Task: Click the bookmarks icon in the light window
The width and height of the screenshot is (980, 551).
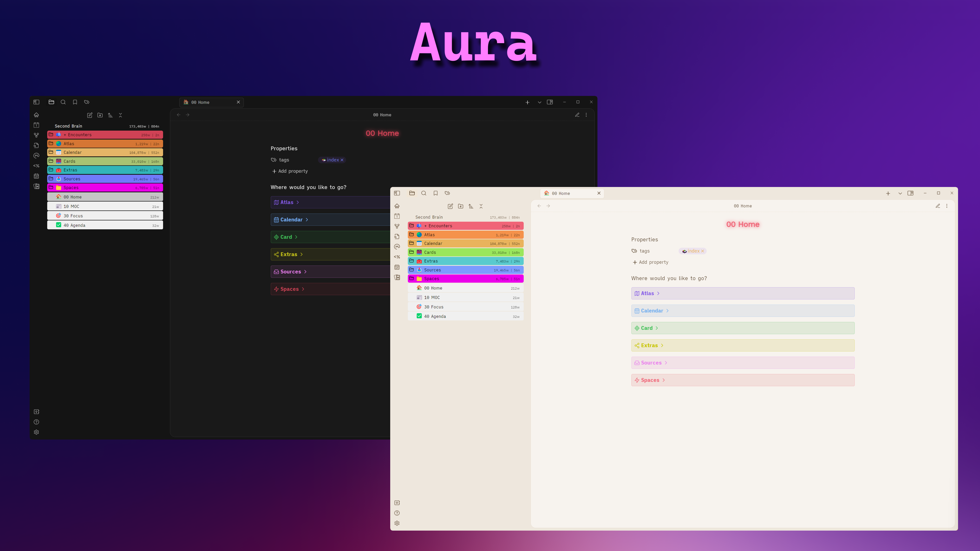Action: [436, 193]
